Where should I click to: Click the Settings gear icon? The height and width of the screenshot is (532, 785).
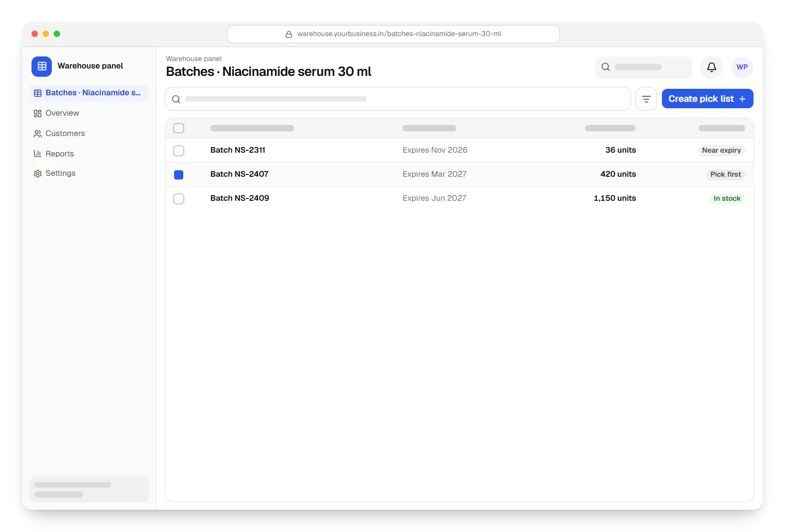(37, 173)
